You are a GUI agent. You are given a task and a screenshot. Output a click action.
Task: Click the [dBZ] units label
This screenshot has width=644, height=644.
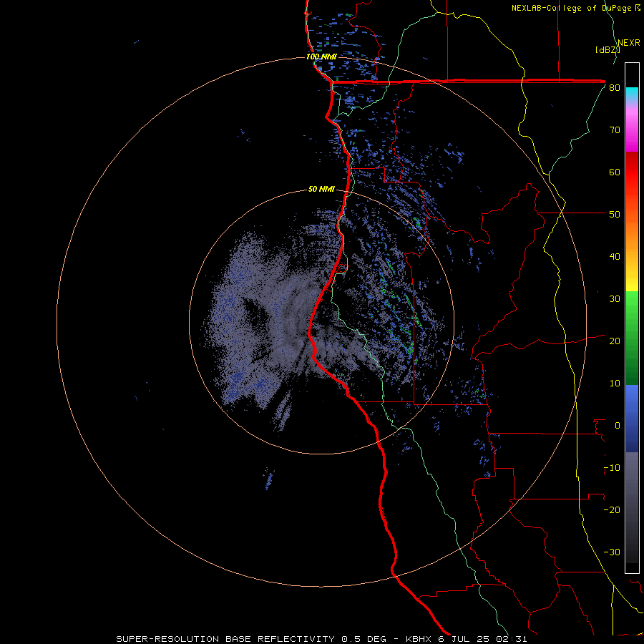coord(608,49)
